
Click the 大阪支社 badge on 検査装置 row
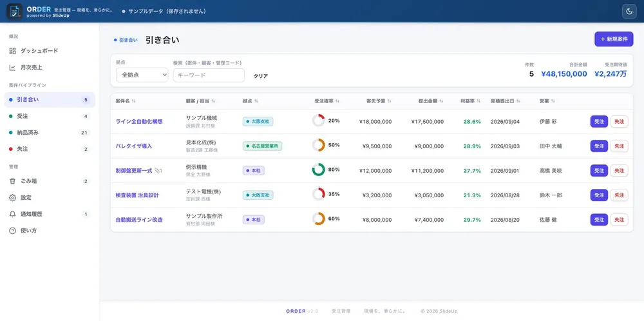tap(258, 195)
